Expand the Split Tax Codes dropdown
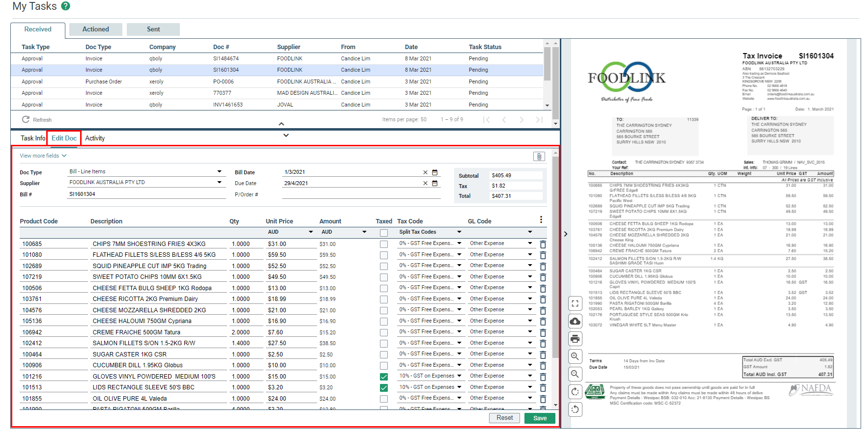Viewport: 868px width, 436px height. [x=459, y=232]
